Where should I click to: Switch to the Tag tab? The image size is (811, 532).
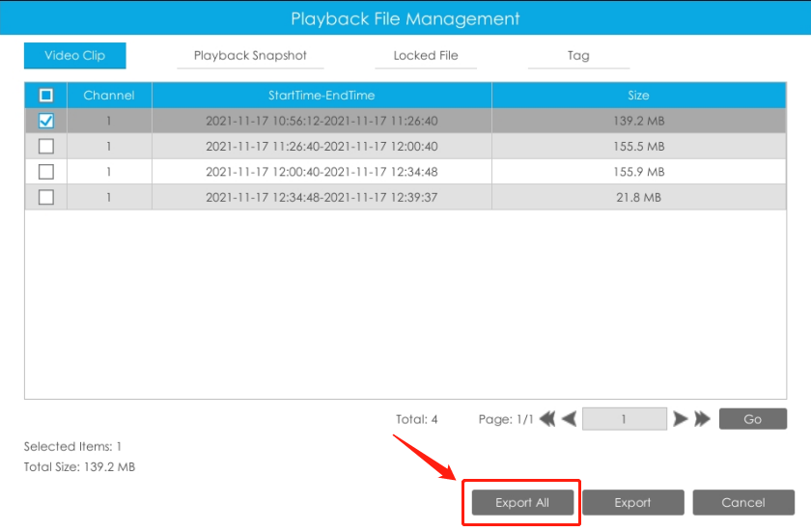coord(578,55)
